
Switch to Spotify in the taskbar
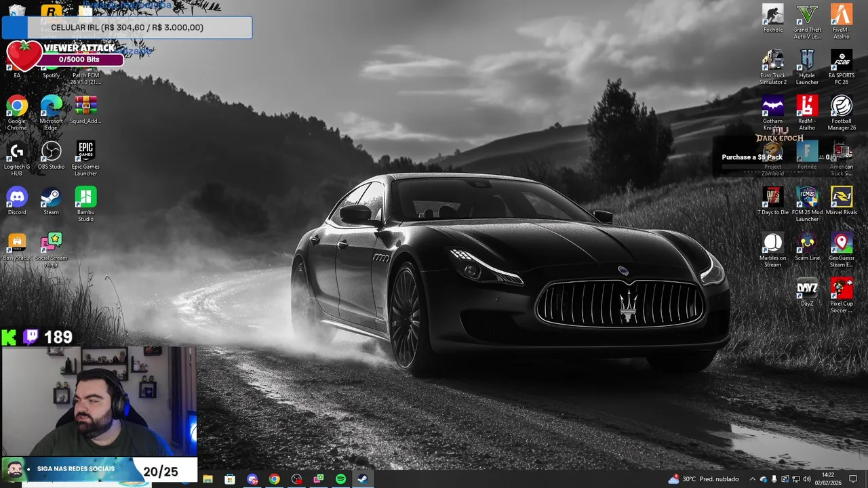(x=340, y=479)
